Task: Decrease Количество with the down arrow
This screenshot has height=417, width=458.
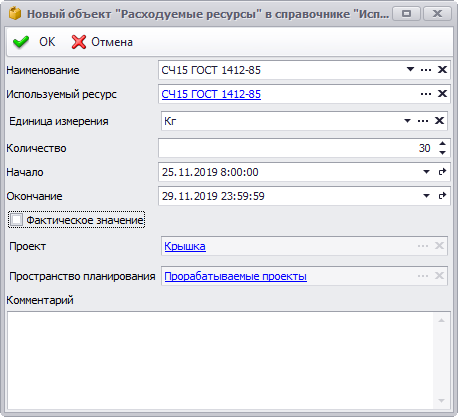Action: point(442,153)
